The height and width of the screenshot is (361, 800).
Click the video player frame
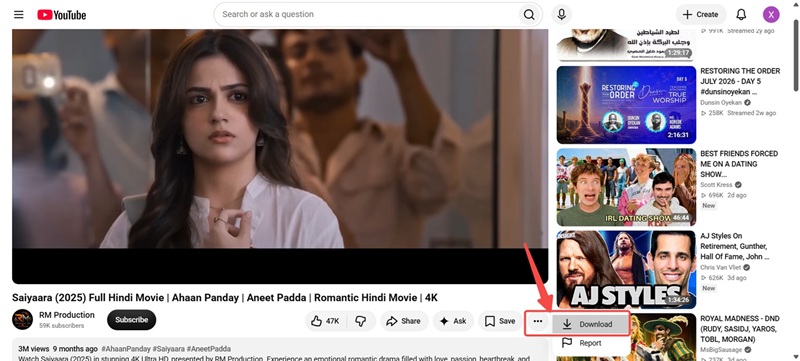(280, 156)
